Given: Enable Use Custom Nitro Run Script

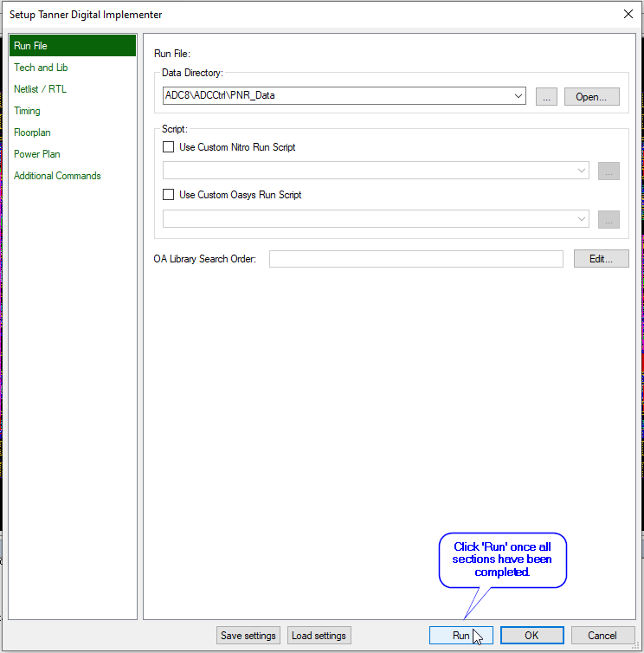Looking at the screenshot, I should point(168,147).
